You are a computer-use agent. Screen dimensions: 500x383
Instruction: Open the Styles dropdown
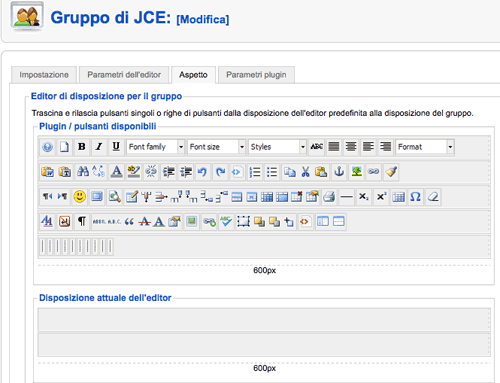pyautogui.click(x=277, y=147)
